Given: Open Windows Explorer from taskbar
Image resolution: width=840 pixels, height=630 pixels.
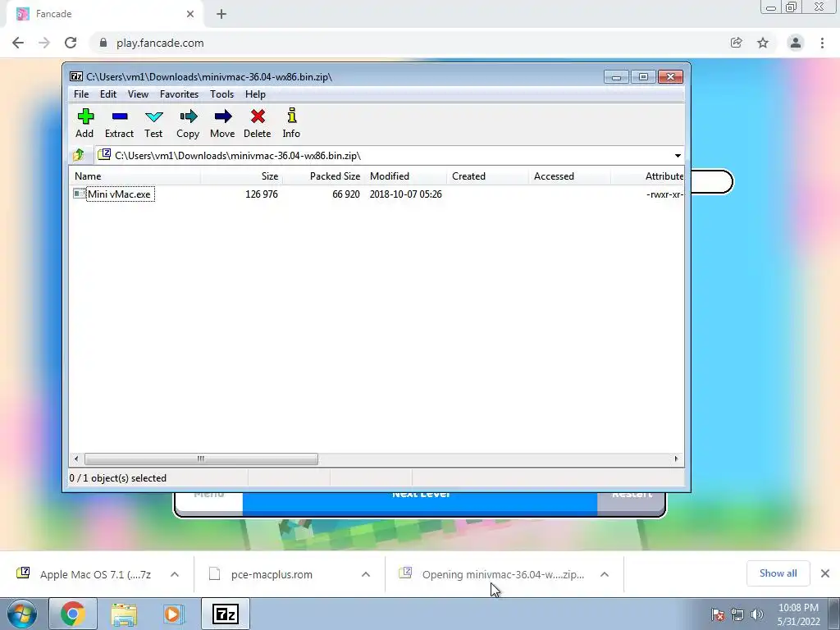Looking at the screenshot, I should pos(124,614).
